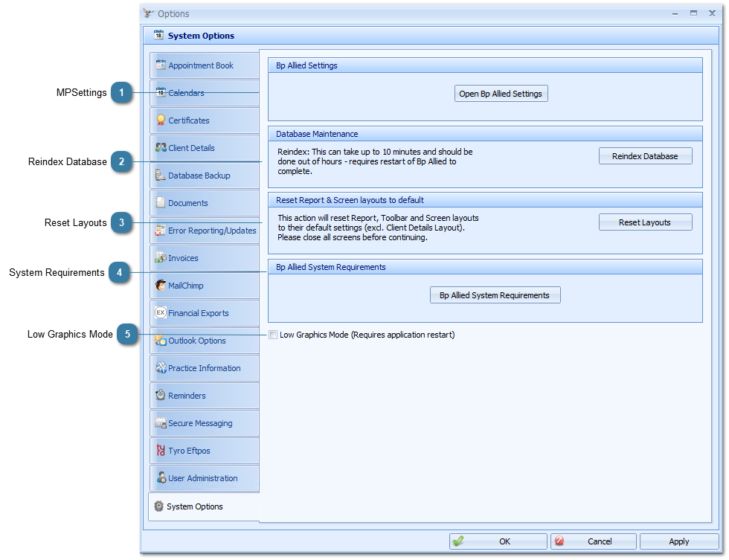Screen dimensions: 729x560
Task: Minimize the Options window
Action: pos(675,13)
